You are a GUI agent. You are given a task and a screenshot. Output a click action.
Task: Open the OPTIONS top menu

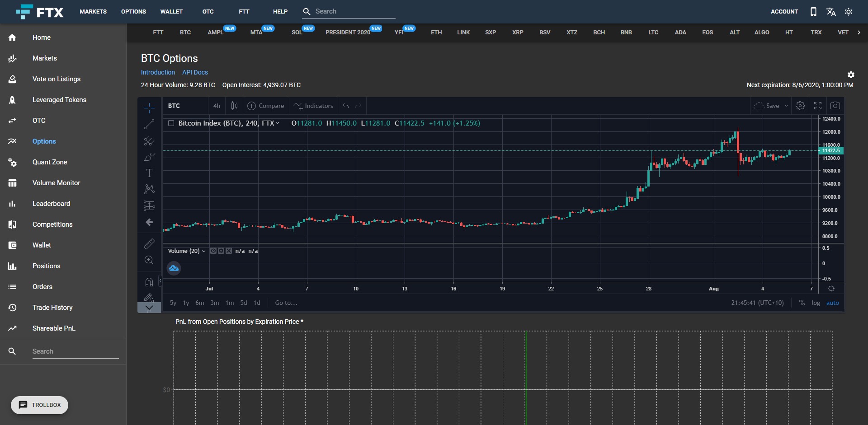point(133,12)
